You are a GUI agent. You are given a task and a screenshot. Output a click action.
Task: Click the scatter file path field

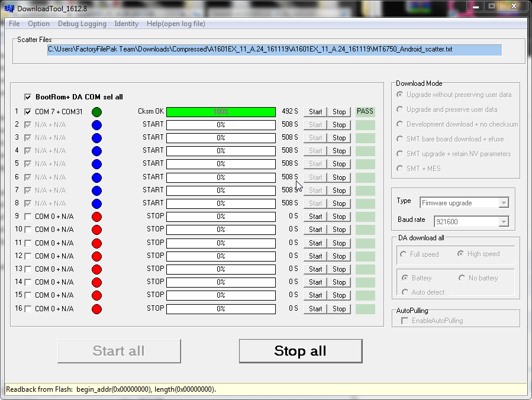(275, 50)
